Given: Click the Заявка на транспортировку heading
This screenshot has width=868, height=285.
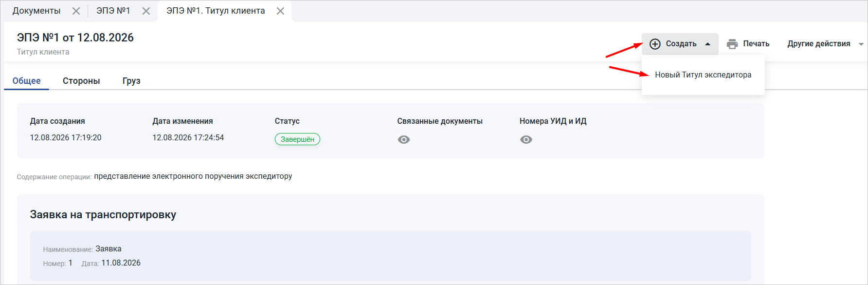Looking at the screenshot, I should (x=103, y=215).
